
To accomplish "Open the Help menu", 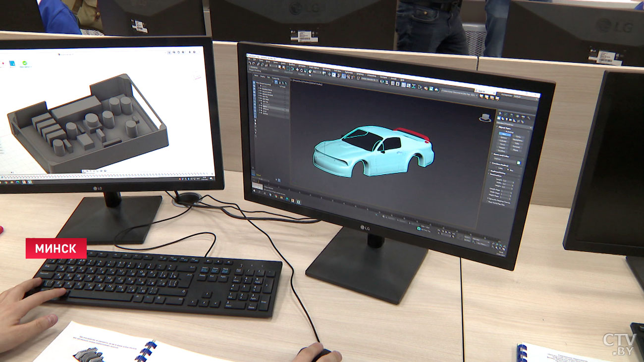I will pos(402,80).
